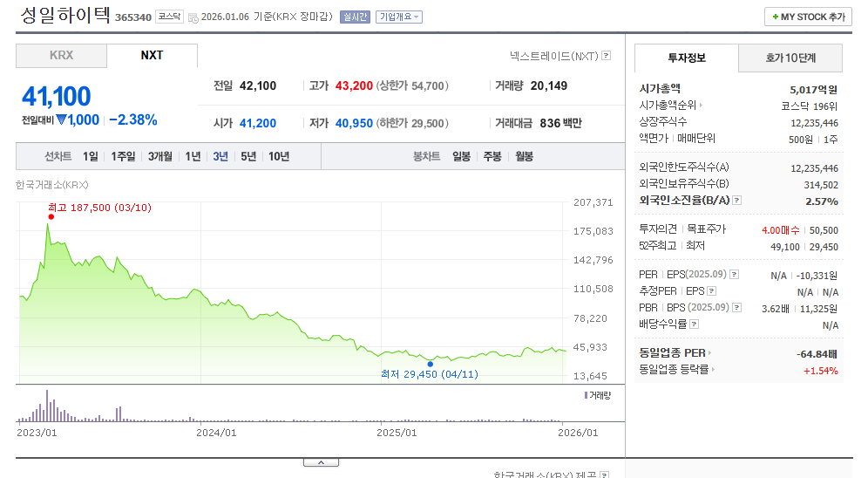Click help icon next to 추정PER EPS
The image size is (868, 478).
(x=712, y=290)
